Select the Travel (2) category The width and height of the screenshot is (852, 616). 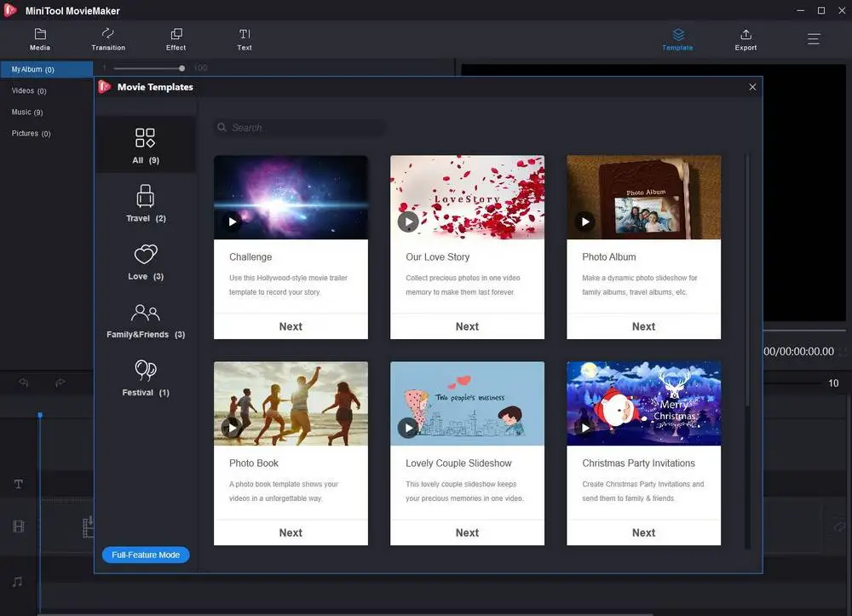(x=146, y=204)
